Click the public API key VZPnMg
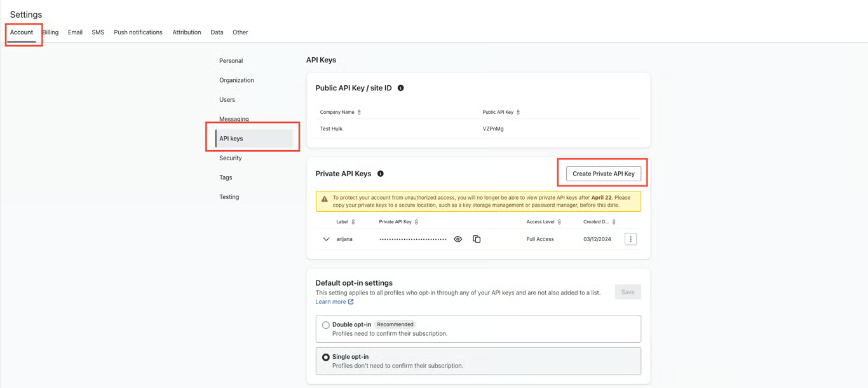Image resolution: width=868 pixels, height=388 pixels. click(493, 129)
